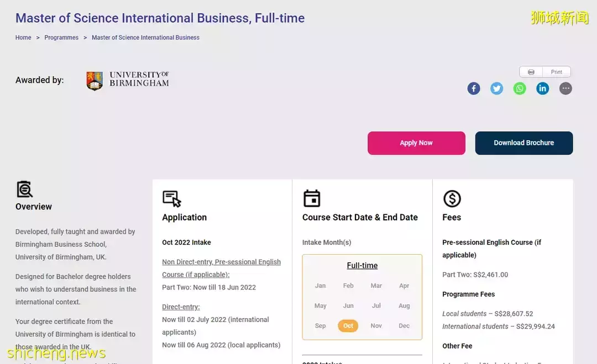597x364 pixels.
Task: Click the Apply Now button
Action: 416,143
